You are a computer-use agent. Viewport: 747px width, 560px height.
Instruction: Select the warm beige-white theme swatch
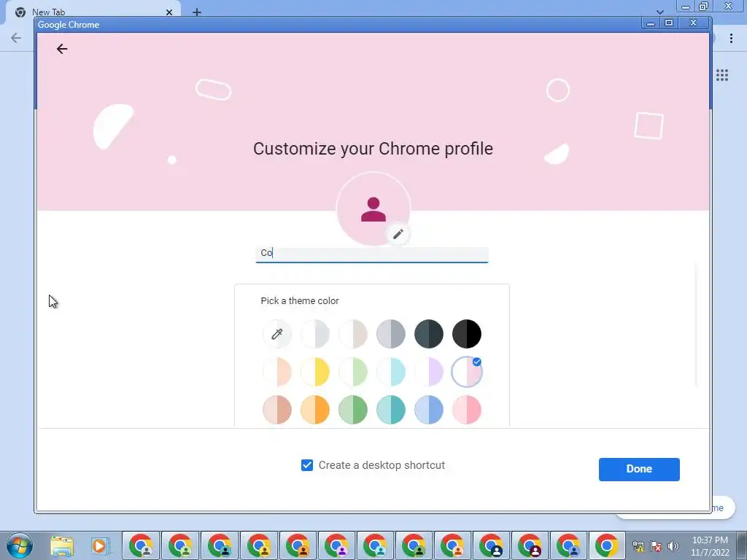pos(352,334)
